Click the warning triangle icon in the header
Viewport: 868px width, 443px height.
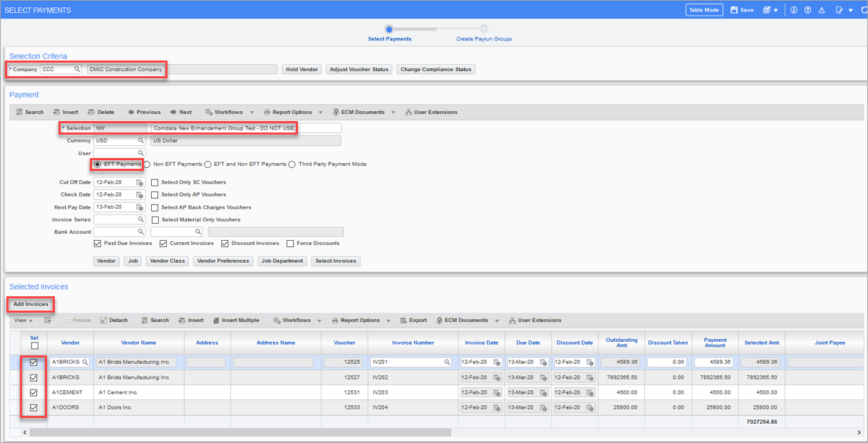[822, 10]
